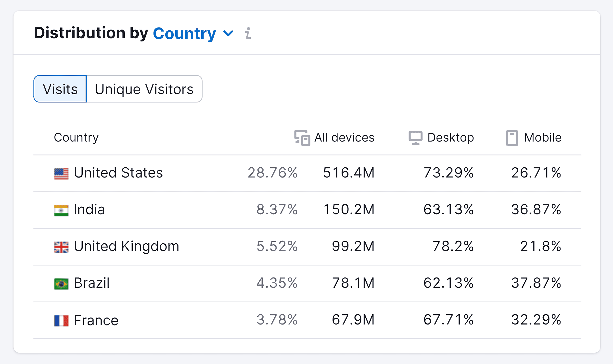
Task: Click the France flag icon
Action: (61, 321)
